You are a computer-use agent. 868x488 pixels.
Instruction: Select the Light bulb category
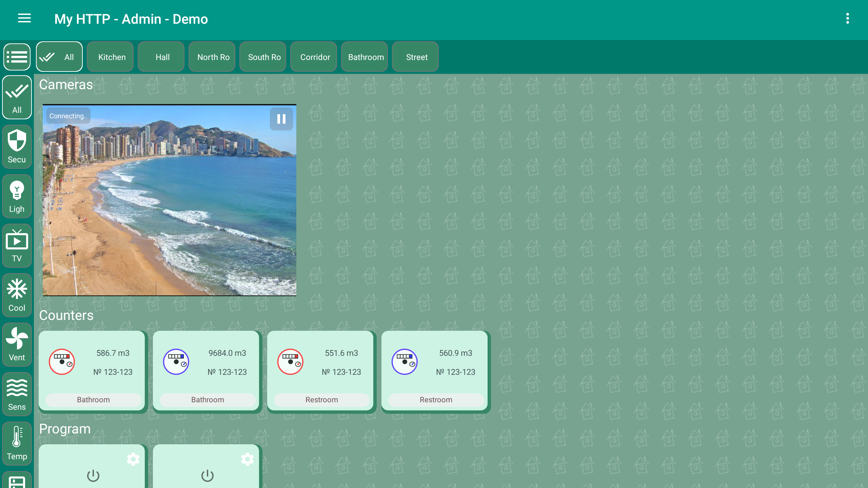coord(17,196)
